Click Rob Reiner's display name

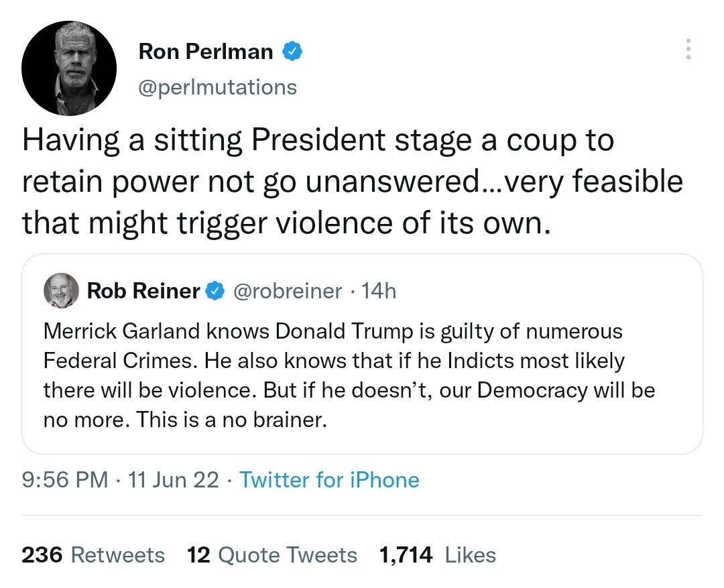144,291
